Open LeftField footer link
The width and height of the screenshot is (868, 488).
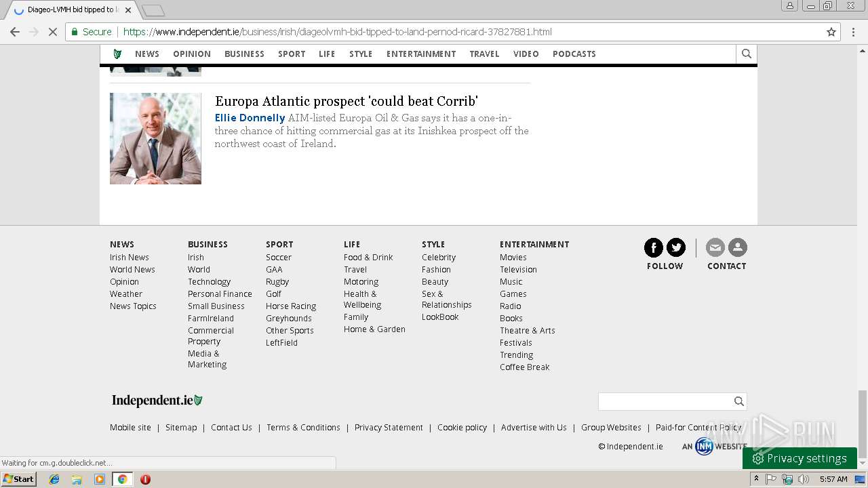[x=281, y=343]
